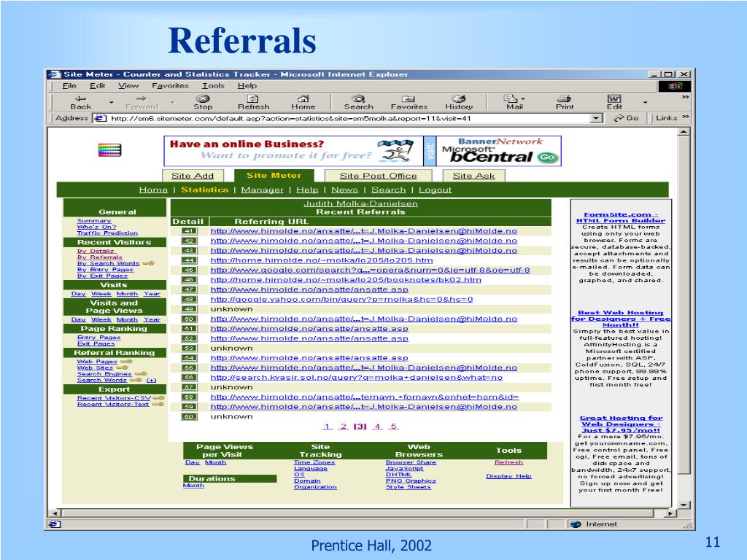Open the Favorites menu
Image resolution: width=747 pixels, height=560 pixels.
coord(170,86)
